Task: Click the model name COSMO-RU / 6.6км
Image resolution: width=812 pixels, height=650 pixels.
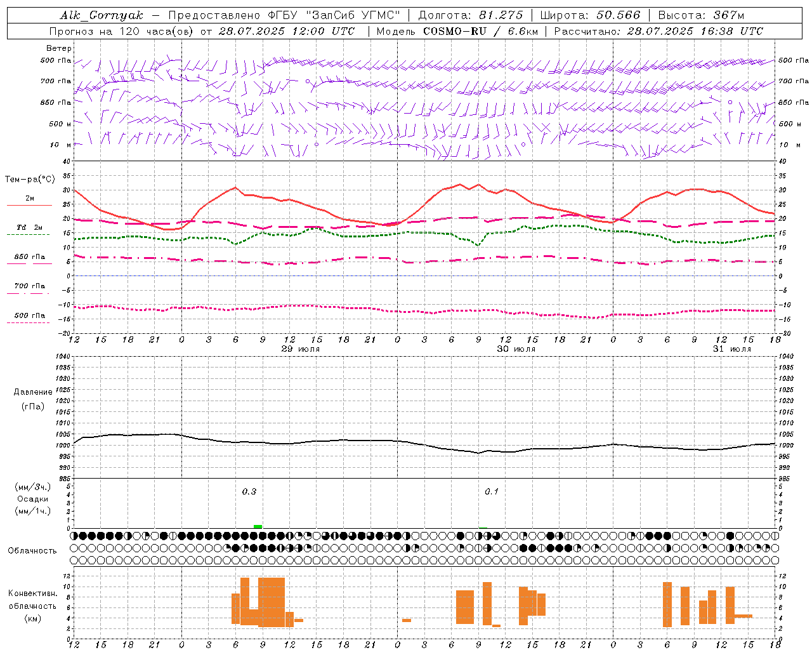Action: coord(481,31)
